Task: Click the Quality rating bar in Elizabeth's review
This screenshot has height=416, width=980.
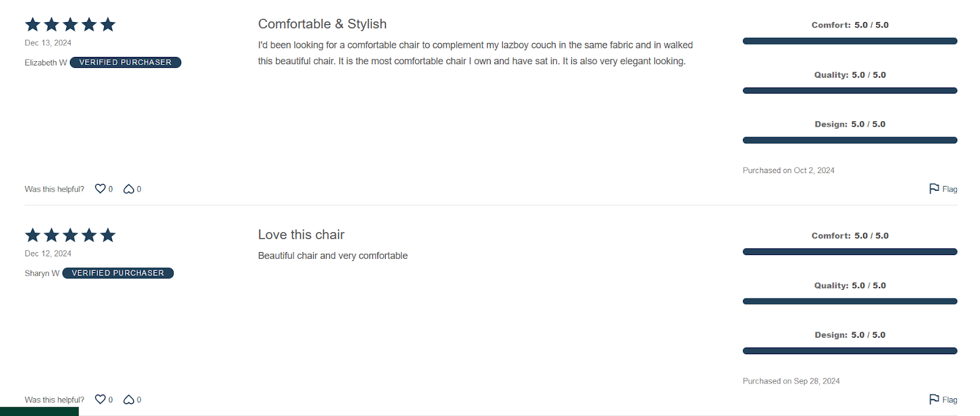Action: (x=850, y=91)
